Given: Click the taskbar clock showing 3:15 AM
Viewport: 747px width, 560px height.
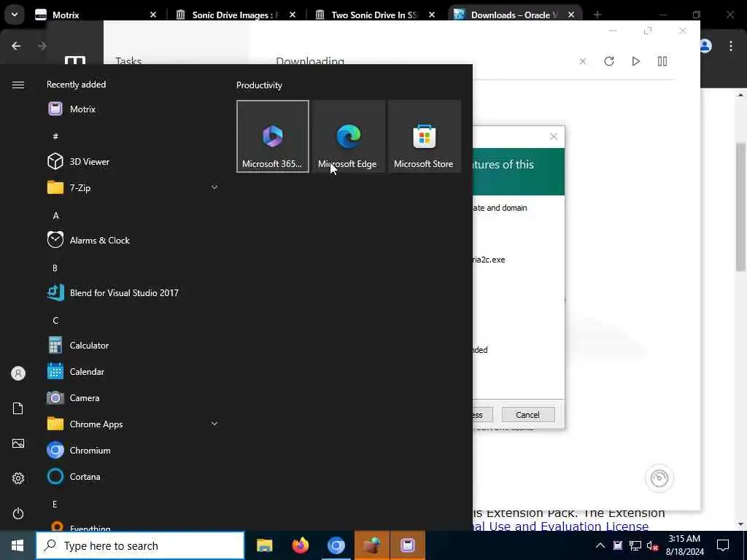Looking at the screenshot, I should click(684, 545).
